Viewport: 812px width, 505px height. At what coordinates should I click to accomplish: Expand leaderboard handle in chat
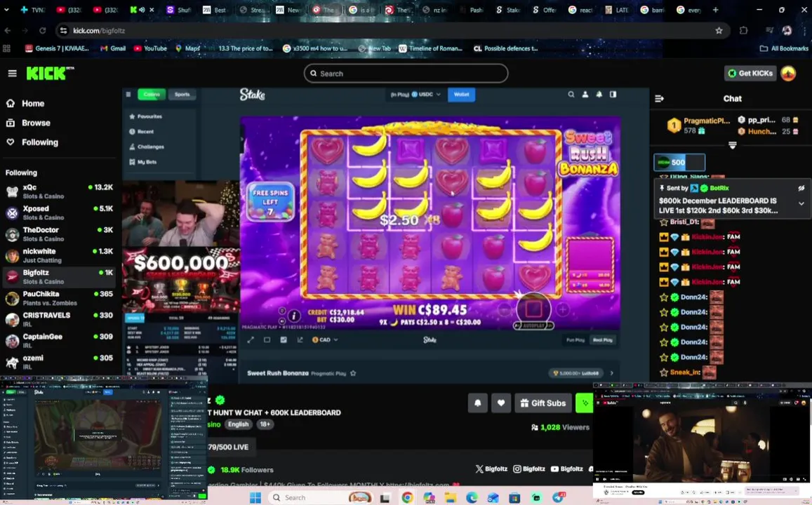coord(732,145)
